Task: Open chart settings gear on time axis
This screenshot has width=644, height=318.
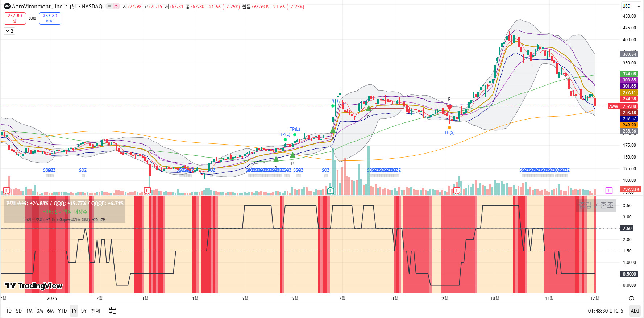Action: click(631, 298)
